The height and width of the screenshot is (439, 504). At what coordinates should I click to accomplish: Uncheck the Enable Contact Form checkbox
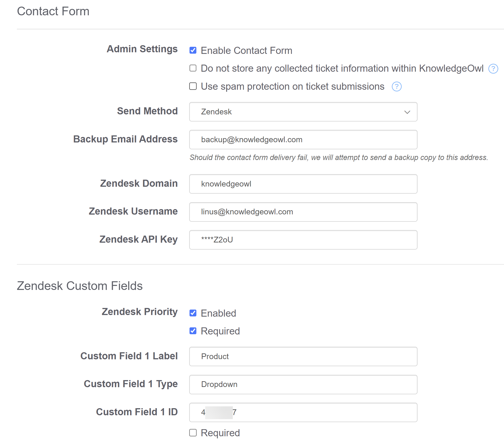tap(193, 50)
